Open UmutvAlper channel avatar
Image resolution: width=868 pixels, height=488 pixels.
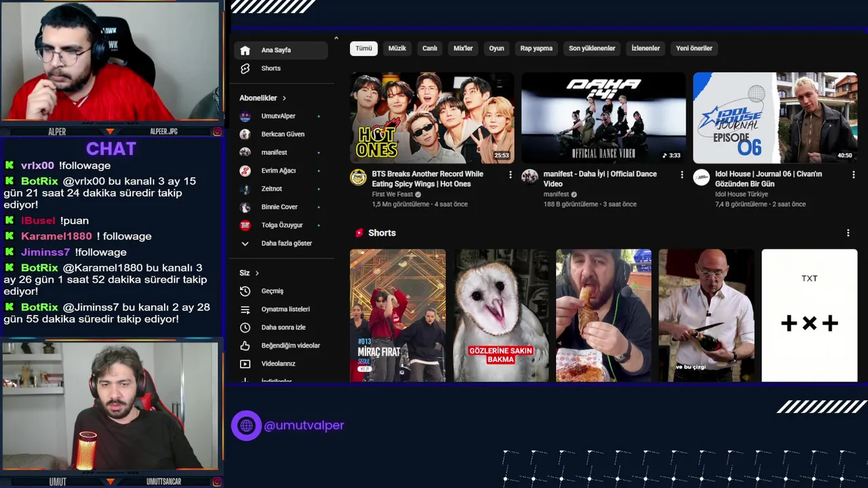click(x=245, y=116)
